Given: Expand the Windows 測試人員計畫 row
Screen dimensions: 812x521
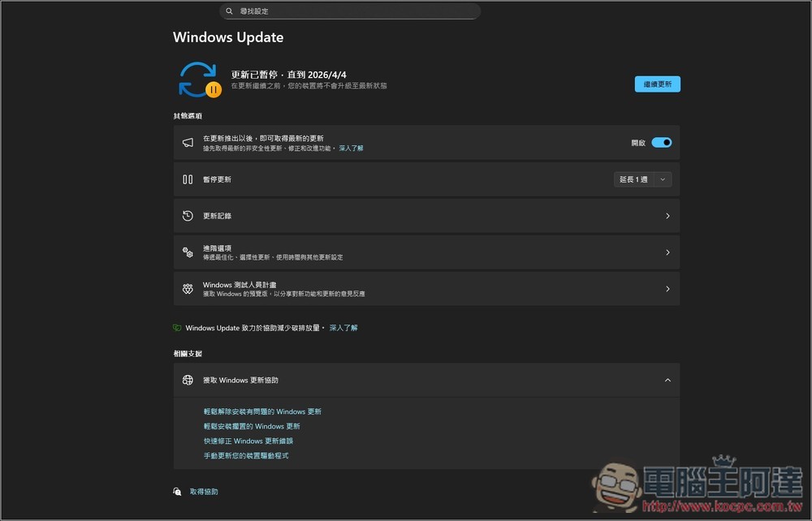Looking at the screenshot, I should [x=667, y=288].
